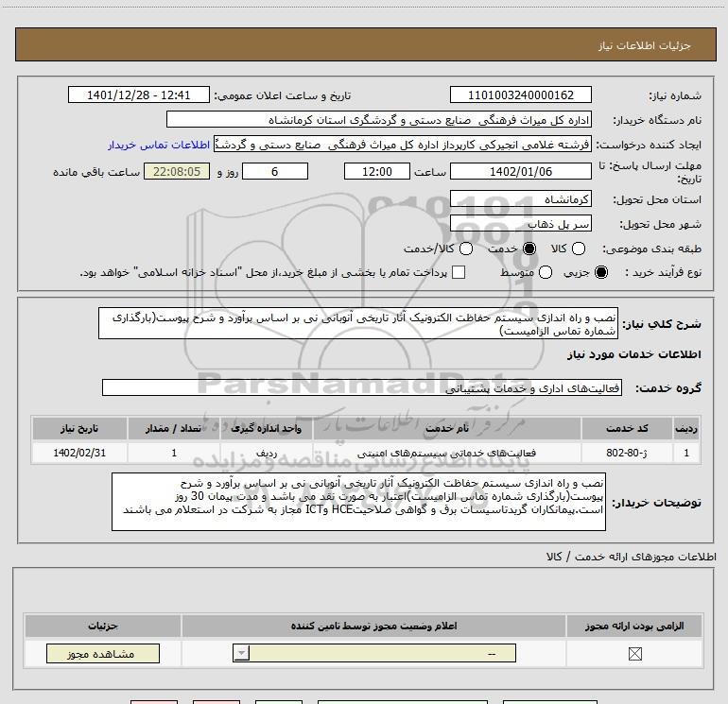Click the remaining days field 6
Image resolution: width=728 pixels, height=704 pixels.
click(x=275, y=171)
